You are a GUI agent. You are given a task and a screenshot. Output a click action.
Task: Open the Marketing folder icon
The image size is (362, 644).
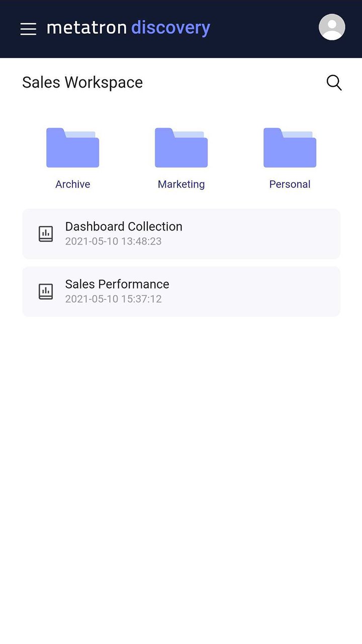pyautogui.click(x=181, y=147)
